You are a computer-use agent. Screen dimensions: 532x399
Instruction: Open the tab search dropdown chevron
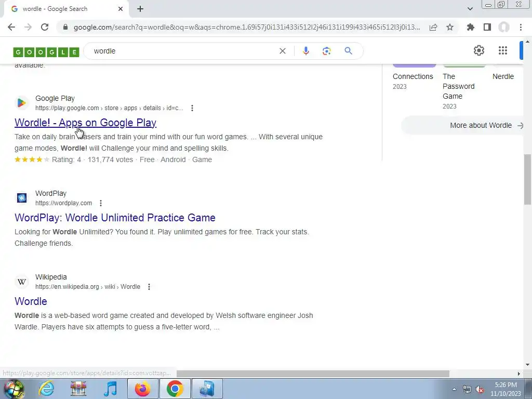470,9
